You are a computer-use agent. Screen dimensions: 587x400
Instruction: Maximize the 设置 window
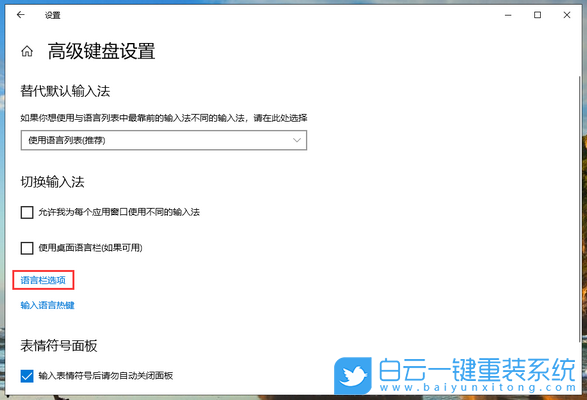(x=538, y=15)
